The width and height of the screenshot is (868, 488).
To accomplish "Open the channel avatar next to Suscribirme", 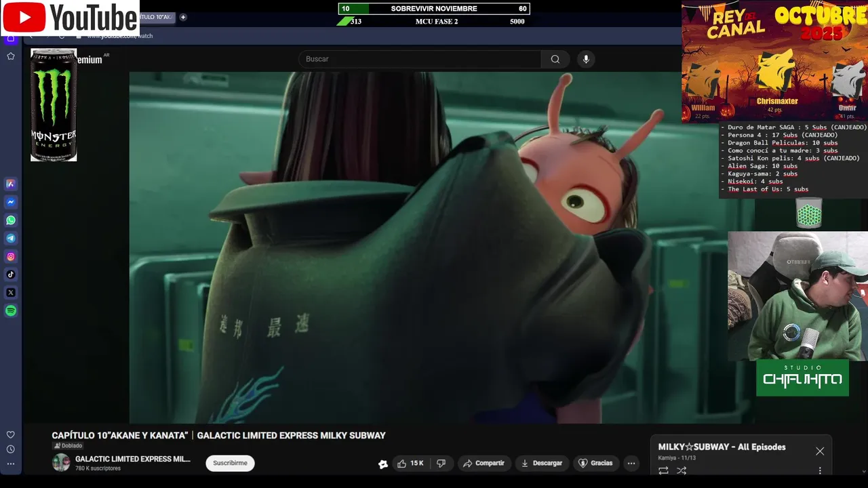I will pos(61,463).
